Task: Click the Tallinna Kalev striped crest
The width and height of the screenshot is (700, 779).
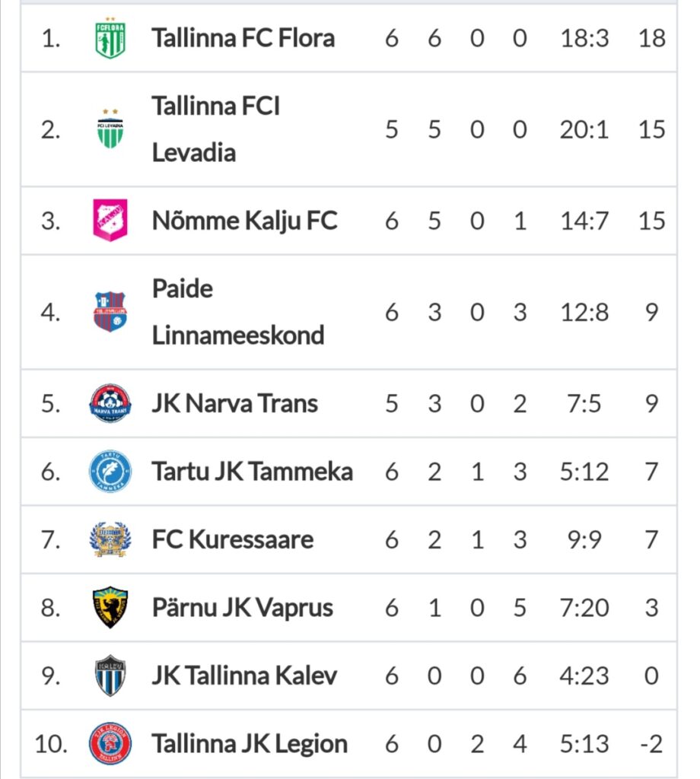Action: [110, 676]
